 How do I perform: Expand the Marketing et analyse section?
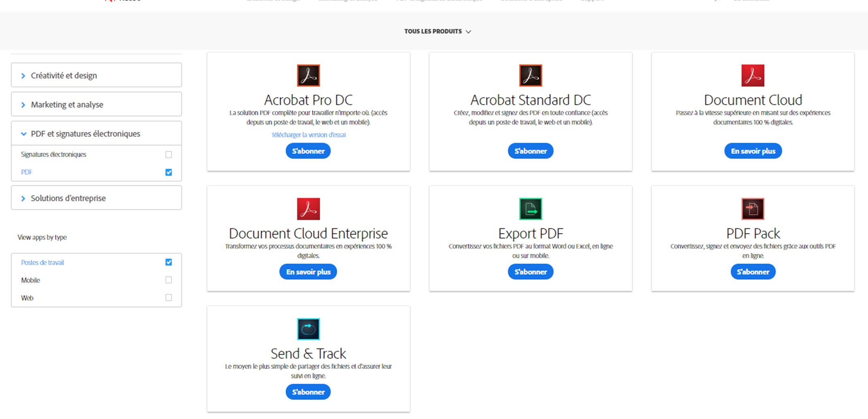(96, 104)
